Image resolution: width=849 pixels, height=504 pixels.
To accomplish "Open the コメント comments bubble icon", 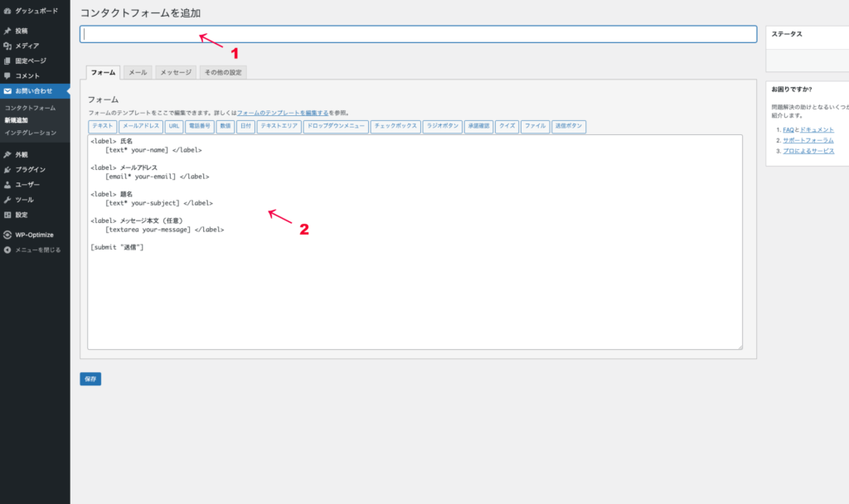I will (7, 75).
